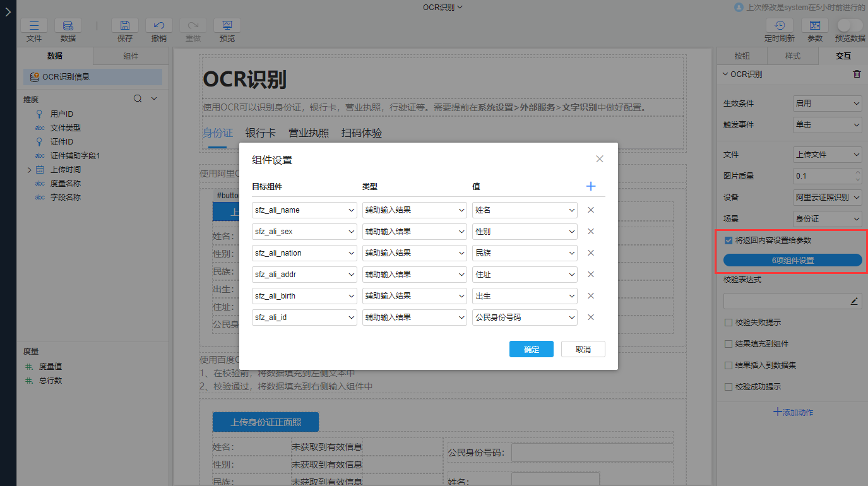Click the 预览数据 icon

pyautogui.click(x=849, y=26)
